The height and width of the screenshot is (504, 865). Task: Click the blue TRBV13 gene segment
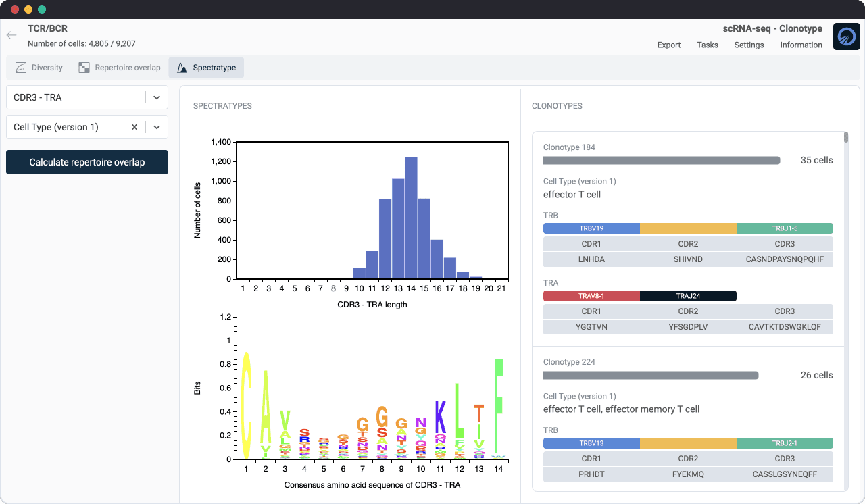(591, 443)
